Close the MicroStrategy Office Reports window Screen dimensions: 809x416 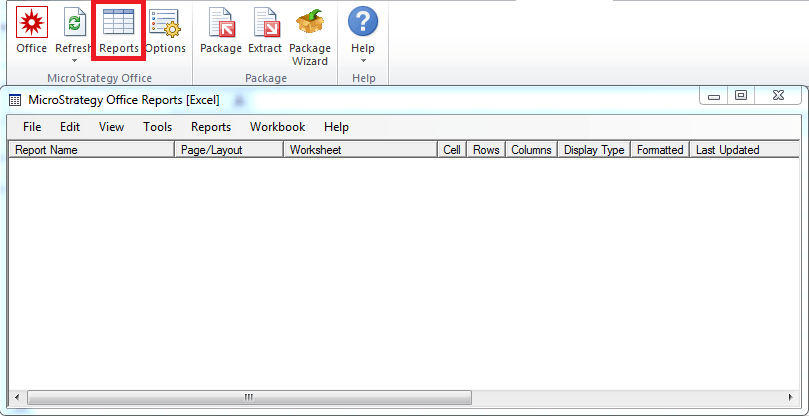click(779, 96)
